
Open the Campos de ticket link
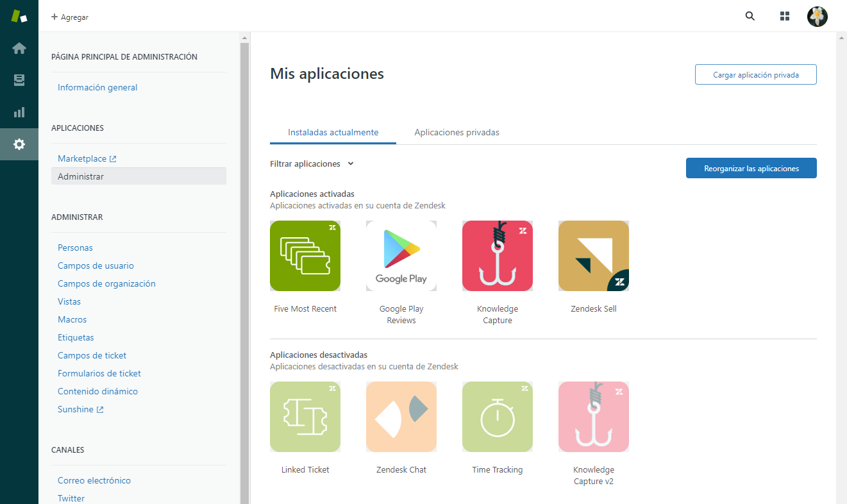(x=92, y=356)
